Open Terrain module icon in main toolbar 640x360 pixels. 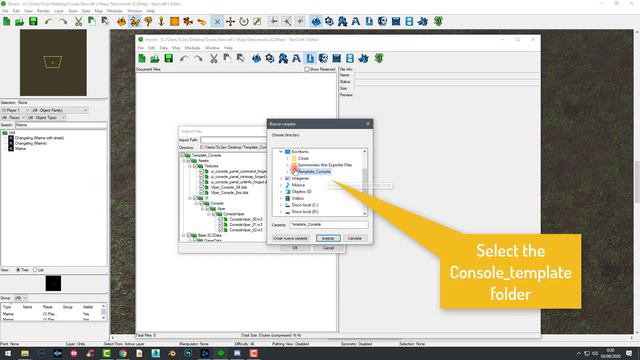pyautogui.click(x=316, y=22)
